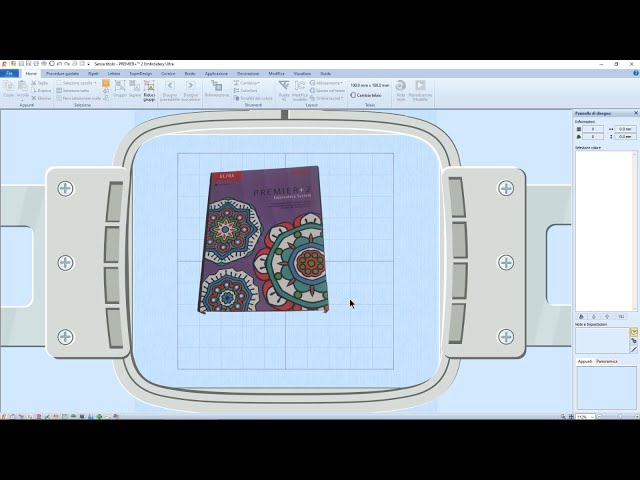Open the quick access toolbar customize arrow
The image size is (640, 480).
(89, 64)
